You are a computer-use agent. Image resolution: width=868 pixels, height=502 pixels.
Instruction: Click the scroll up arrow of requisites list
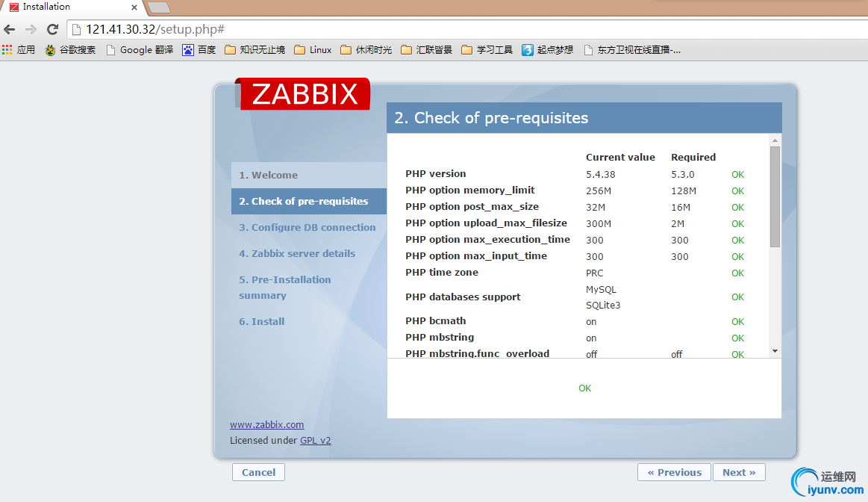coord(775,140)
